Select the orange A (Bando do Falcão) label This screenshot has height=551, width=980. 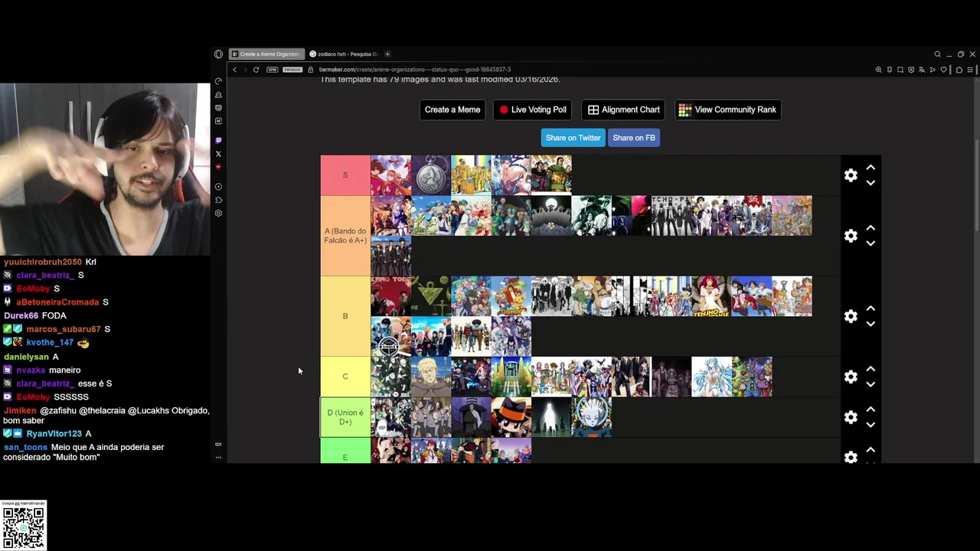click(x=345, y=236)
